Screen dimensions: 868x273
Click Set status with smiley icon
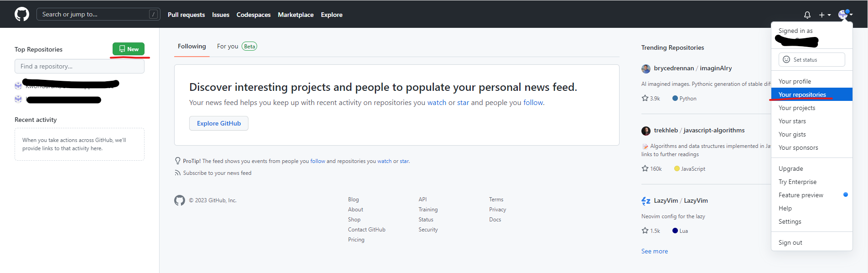point(812,59)
